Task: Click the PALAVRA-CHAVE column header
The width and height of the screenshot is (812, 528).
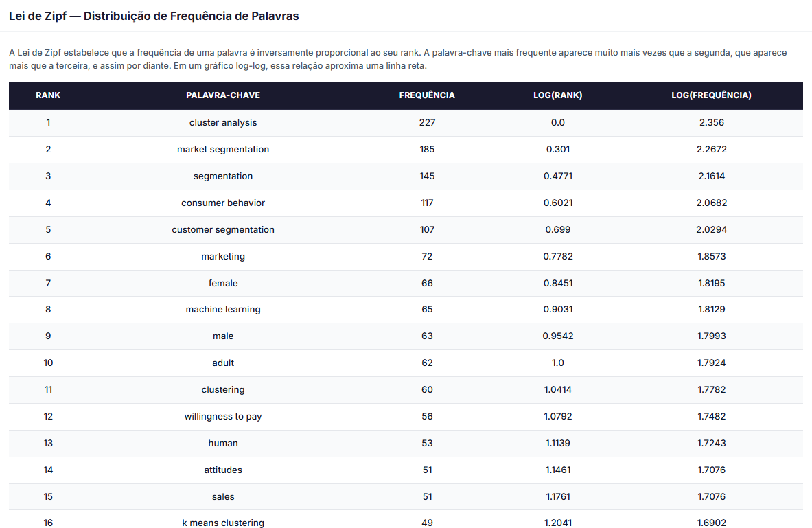Action: tap(223, 95)
